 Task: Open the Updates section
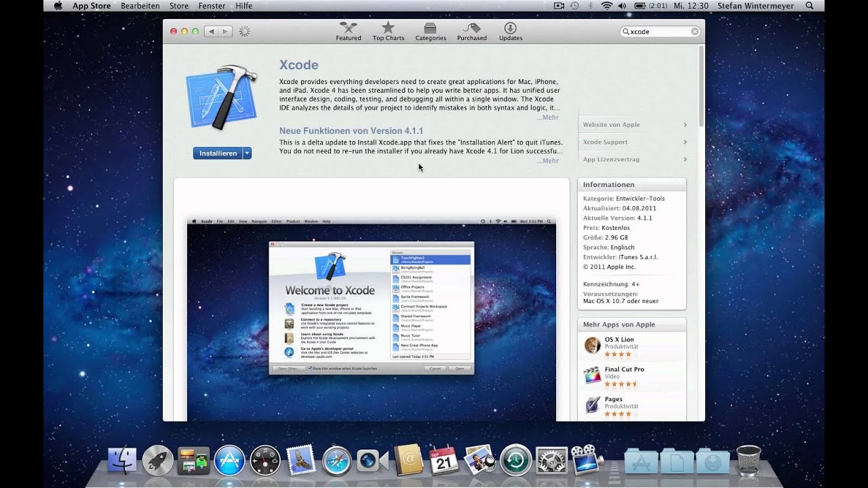coord(511,31)
